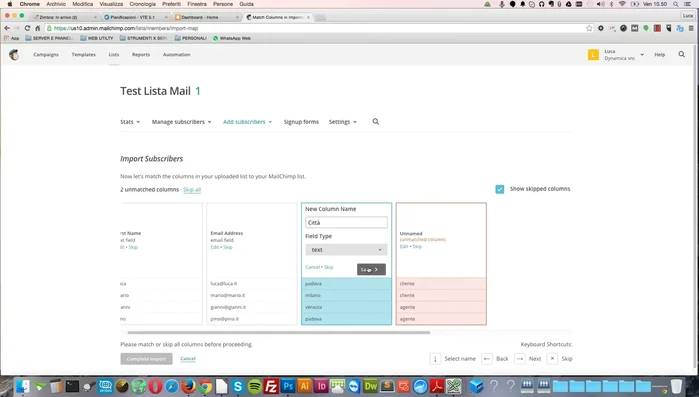Expand the Add subscribers dropdown
699x397 pixels.
pyautogui.click(x=247, y=122)
